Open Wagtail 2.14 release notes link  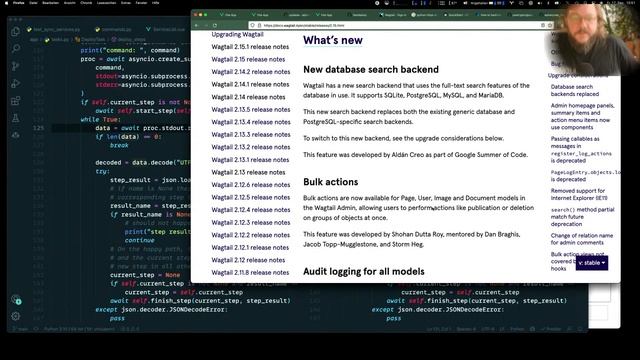pos(248,97)
